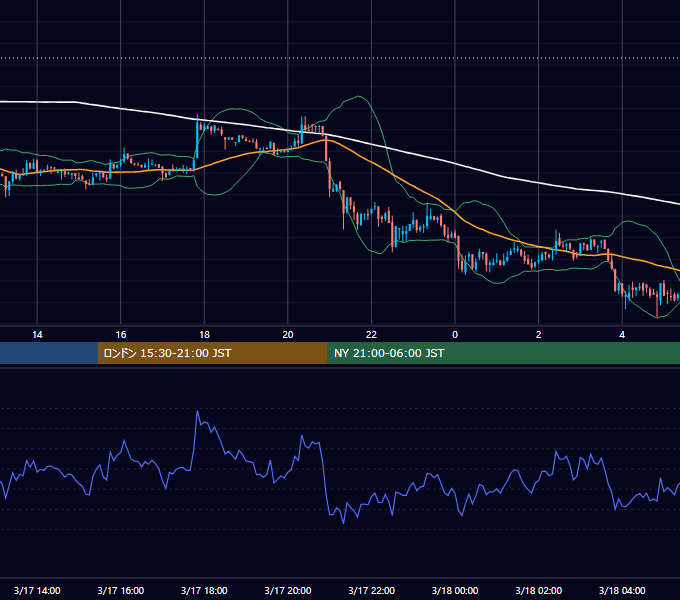Click the 3/18 04:00 time label

(622, 590)
